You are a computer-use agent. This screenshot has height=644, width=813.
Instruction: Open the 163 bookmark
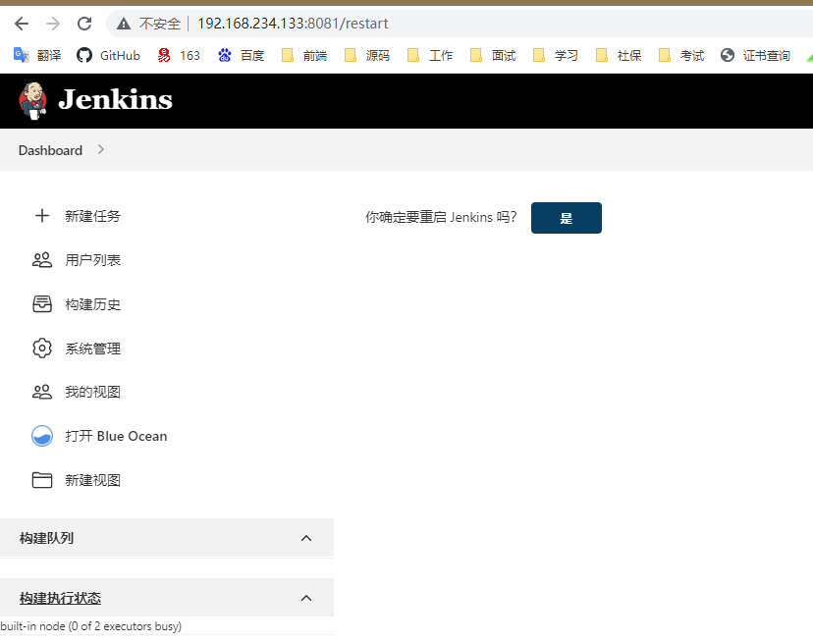pos(179,55)
